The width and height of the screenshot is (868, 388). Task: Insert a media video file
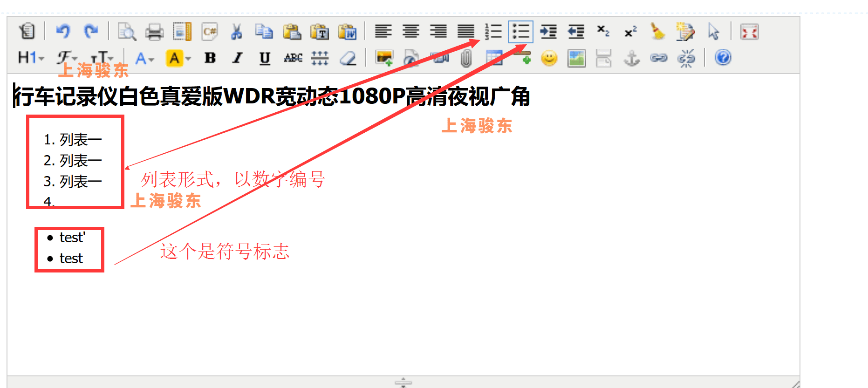439,58
